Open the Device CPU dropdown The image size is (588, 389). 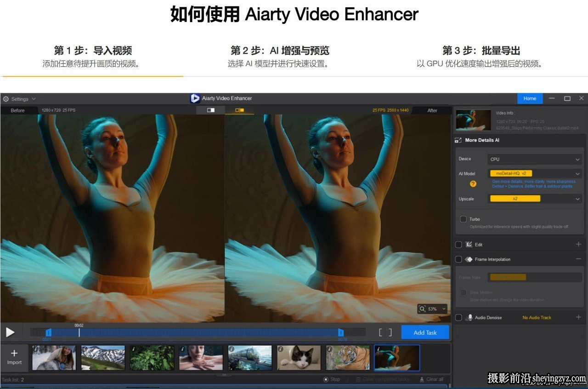pos(535,159)
